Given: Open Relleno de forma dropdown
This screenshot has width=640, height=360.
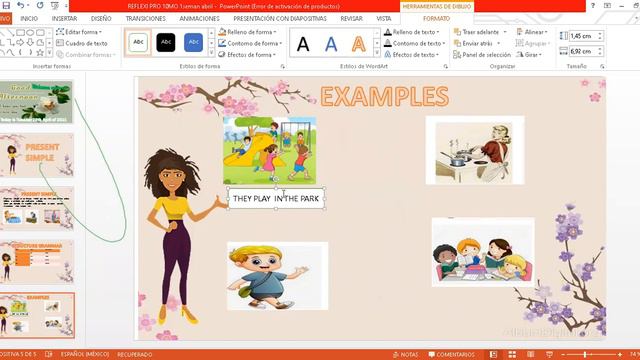Looking at the screenshot, I should click(x=247, y=32).
